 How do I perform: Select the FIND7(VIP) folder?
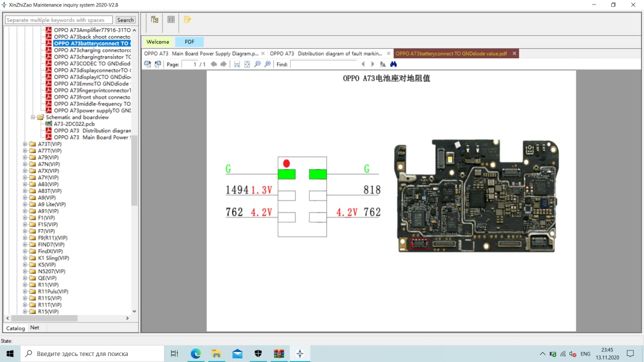point(51,244)
